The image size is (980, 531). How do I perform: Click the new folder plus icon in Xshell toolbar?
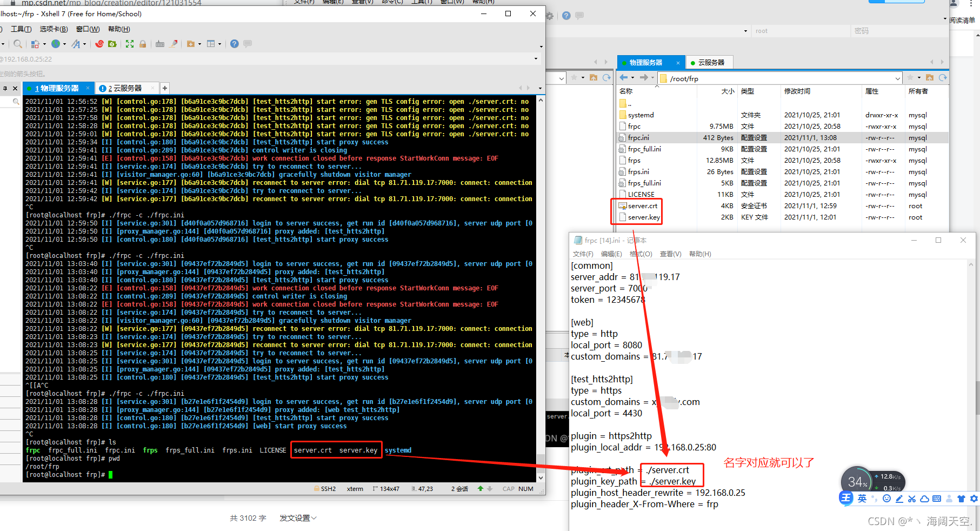(190, 44)
